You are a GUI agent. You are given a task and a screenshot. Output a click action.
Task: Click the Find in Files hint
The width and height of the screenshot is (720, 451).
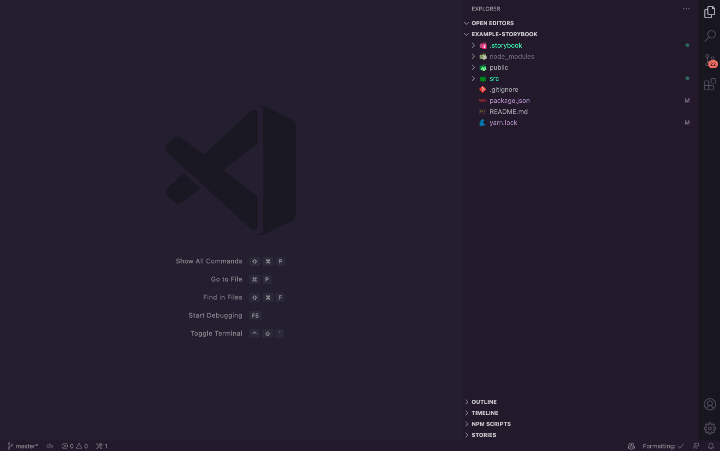click(x=222, y=297)
